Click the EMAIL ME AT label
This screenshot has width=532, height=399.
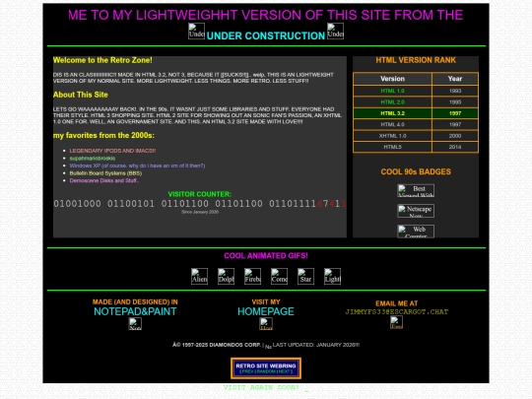tap(396, 303)
